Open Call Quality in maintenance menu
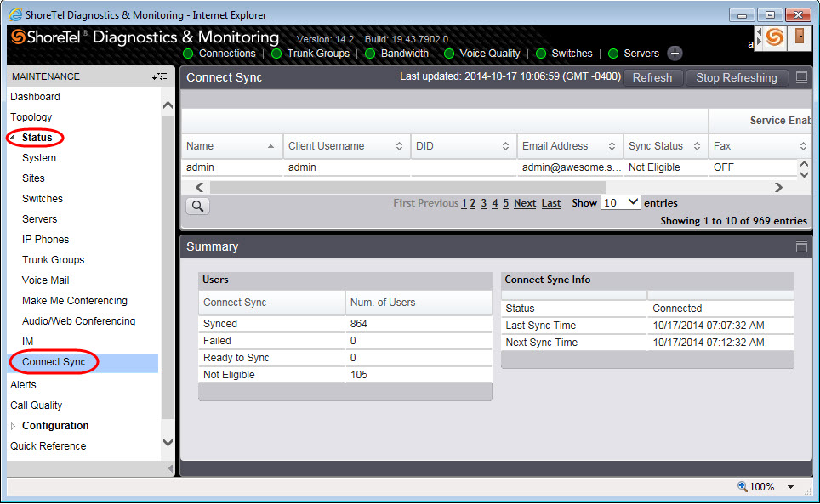The image size is (820, 504). (36, 405)
